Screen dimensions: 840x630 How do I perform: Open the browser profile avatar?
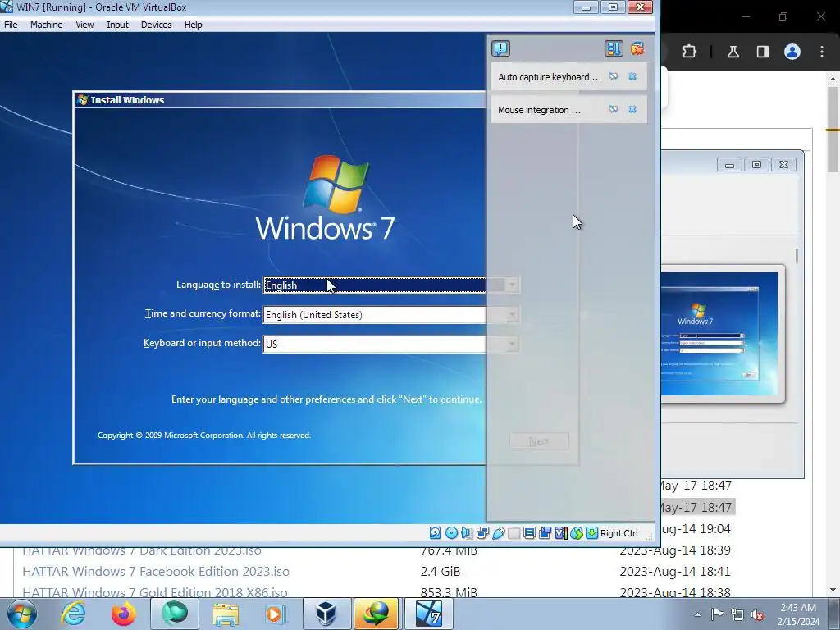pyautogui.click(x=792, y=52)
